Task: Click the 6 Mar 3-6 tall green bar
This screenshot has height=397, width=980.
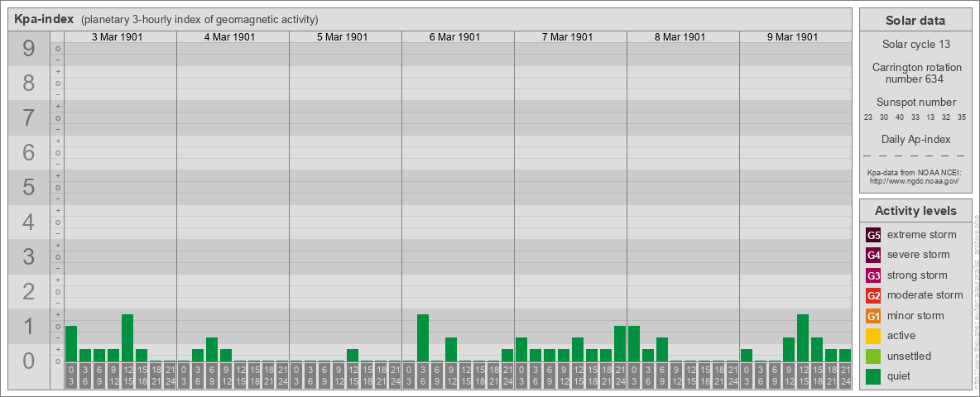Action: tap(423, 337)
